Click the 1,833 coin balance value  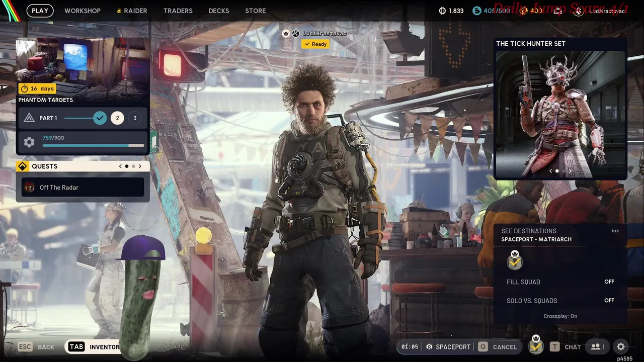pos(456,11)
